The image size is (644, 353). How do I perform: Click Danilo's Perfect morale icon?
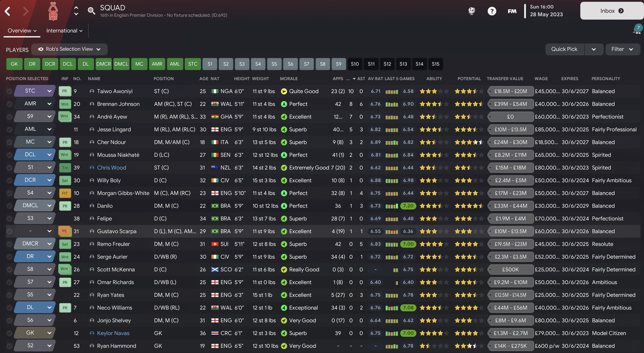[284, 206]
